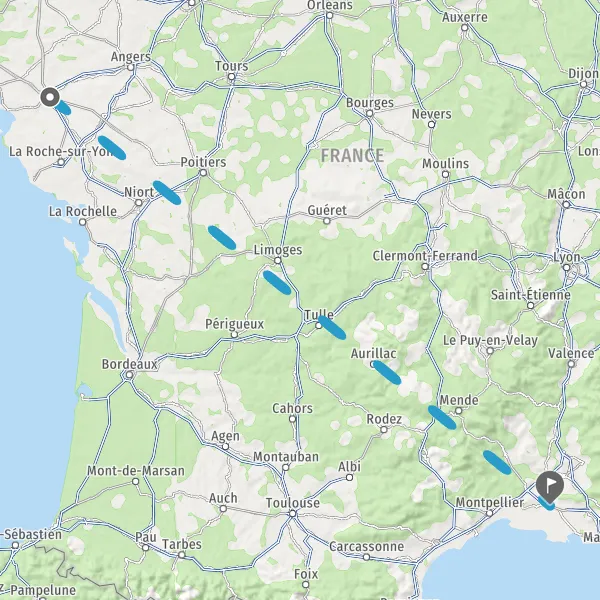The image size is (600, 600).
Task: Click the route dash near Tulle
Action: click(332, 328)
